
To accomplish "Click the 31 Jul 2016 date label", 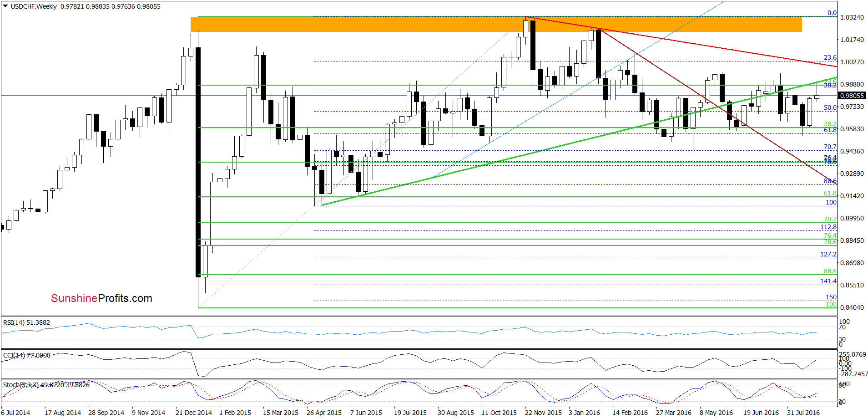I will (x=803, y=413).
